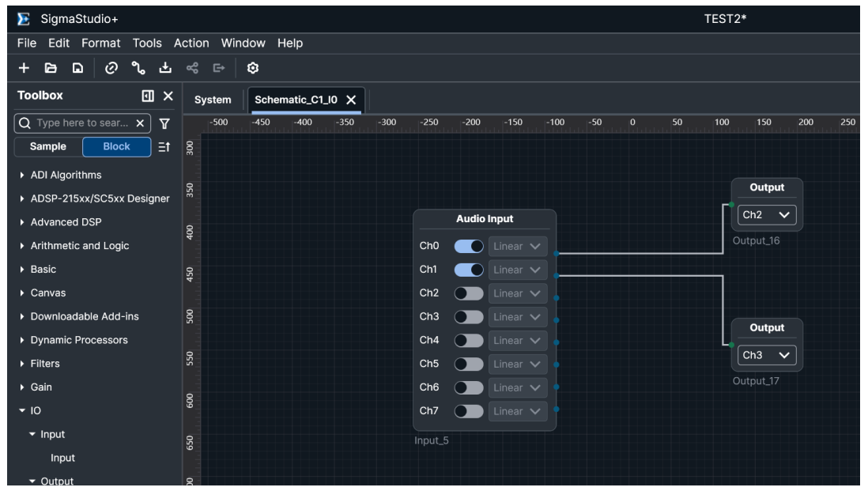Toggle Ch0 audio input switch
The height and width of the screenshot is (491, 868).
(469, 247)
